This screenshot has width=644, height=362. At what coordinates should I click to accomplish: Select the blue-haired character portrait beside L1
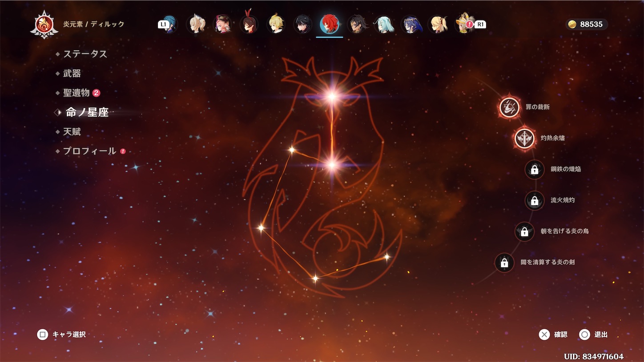pyautogui.click(x=170, y=24)
